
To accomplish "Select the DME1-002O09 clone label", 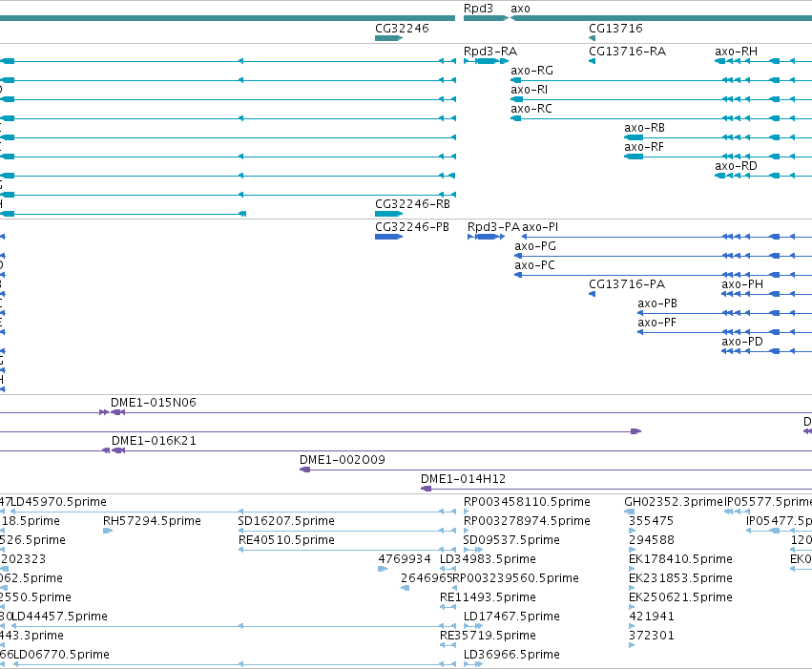I will (x=343, y=460).
